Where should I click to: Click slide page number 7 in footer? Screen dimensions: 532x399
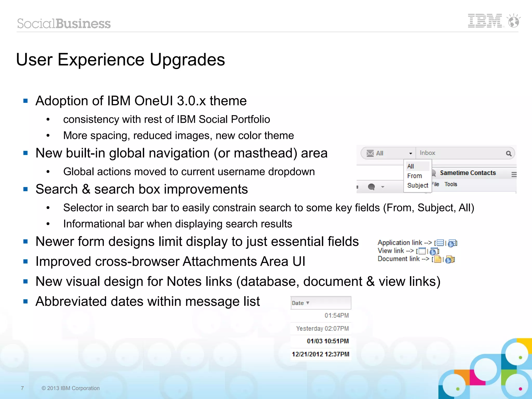(22, 388)
